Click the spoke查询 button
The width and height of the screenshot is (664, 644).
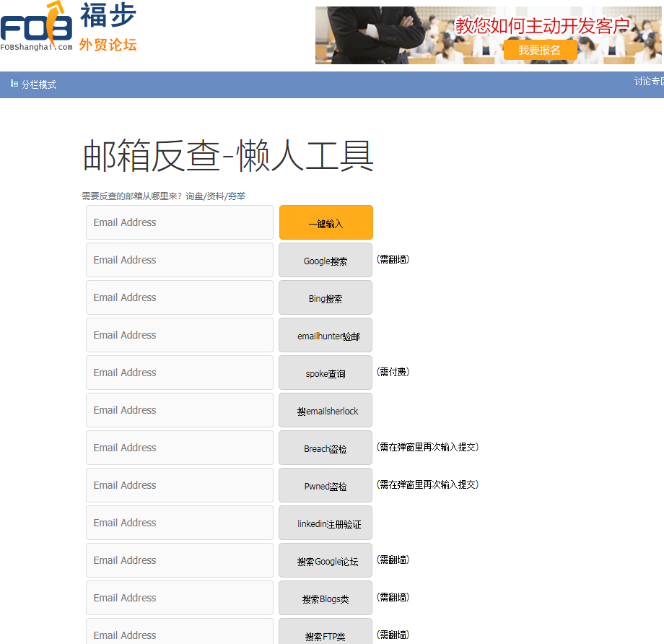click(x=325, y=373)
